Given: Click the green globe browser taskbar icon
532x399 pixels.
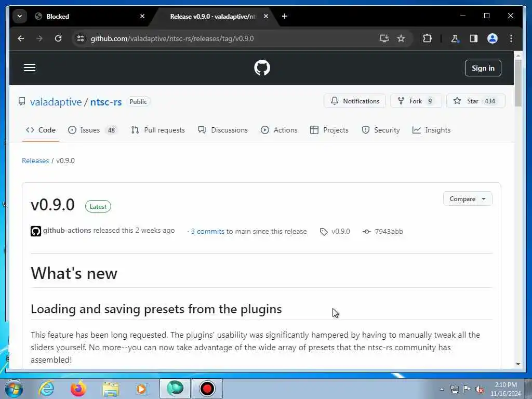Looking at the screenshot, I should [x=175, y=389].
